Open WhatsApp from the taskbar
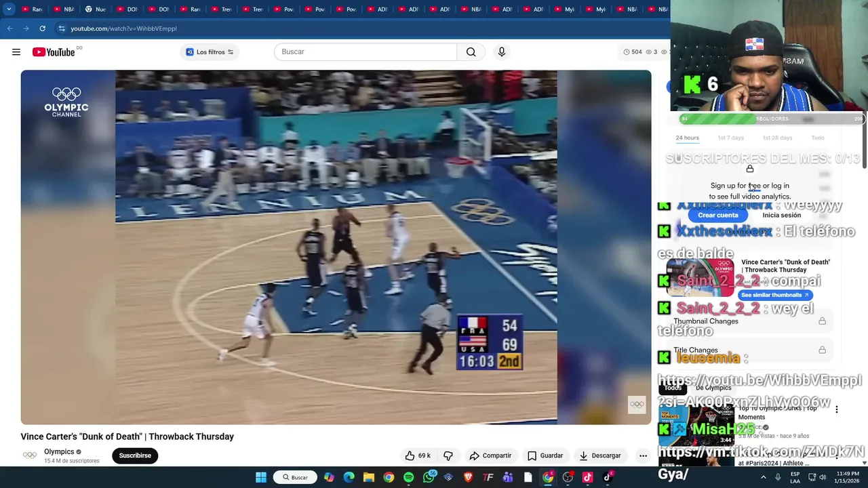Viewport: 868px width, 488px height. click(429, 477)
